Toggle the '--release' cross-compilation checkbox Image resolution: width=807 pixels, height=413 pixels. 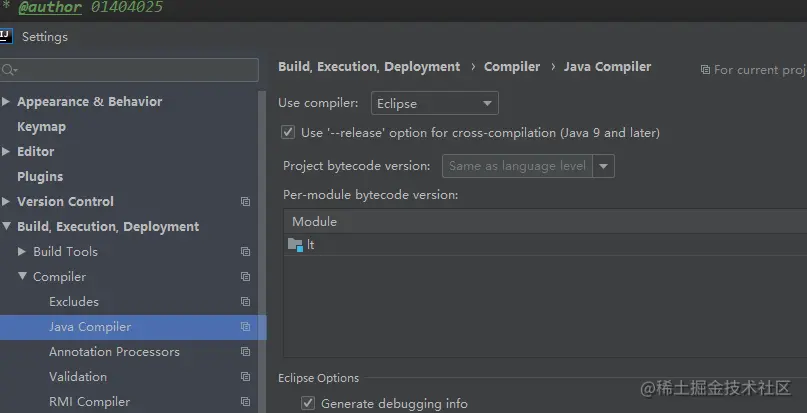pyautogui.click(x=288, y=132)
